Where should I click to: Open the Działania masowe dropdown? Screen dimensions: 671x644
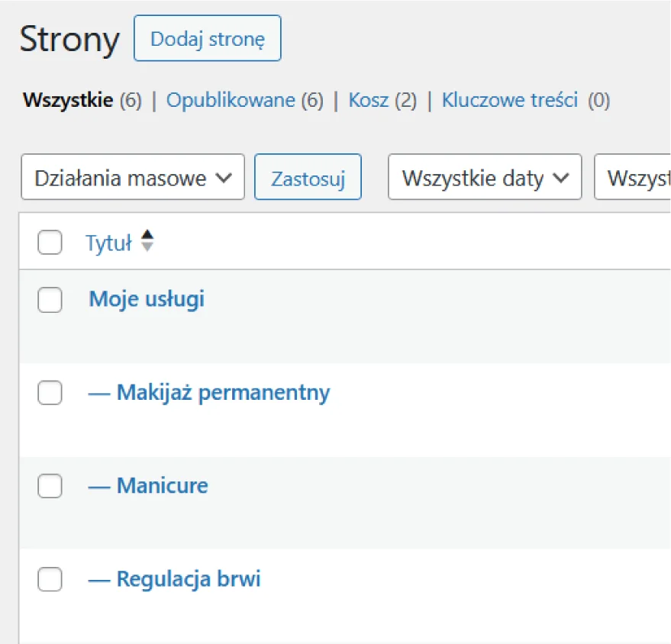(133, 178)
